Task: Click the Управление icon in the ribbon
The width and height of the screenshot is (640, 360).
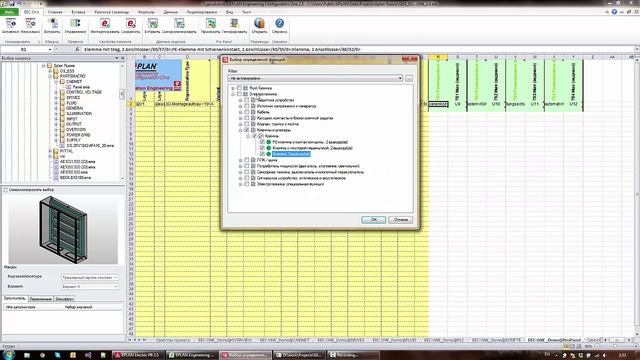Action: [75, 24]
